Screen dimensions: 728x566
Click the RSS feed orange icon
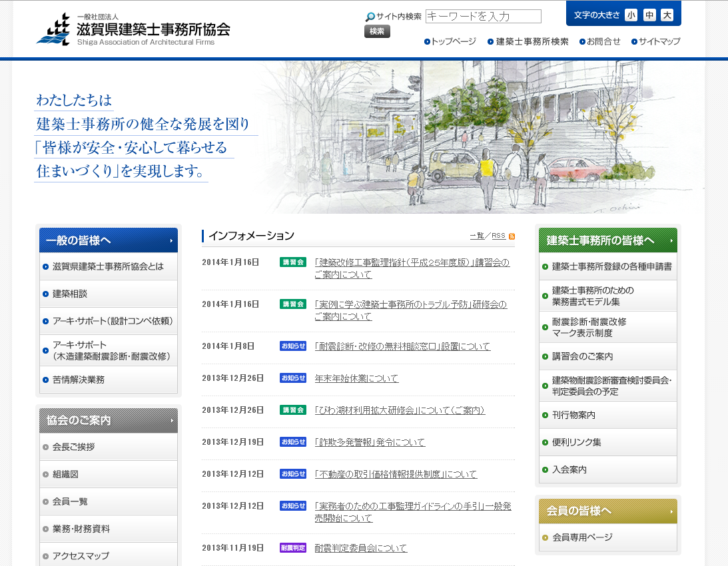[512, 236]
